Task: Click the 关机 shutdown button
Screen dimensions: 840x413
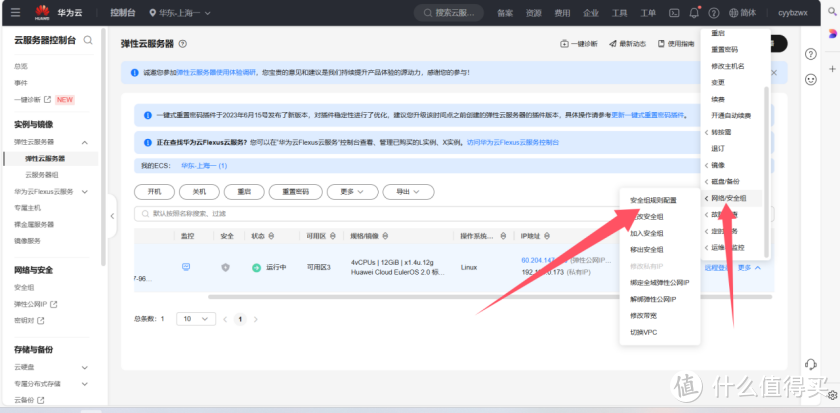Action: [x=200, y=191]
